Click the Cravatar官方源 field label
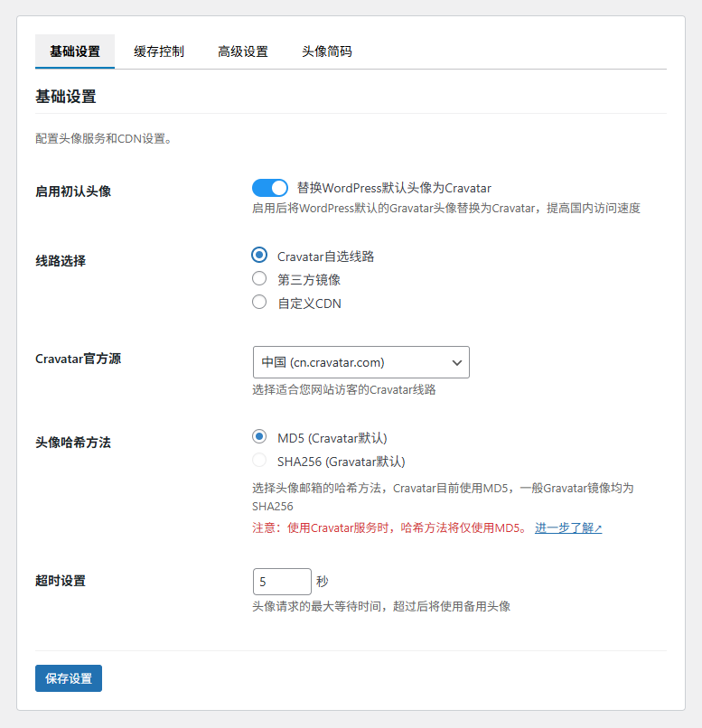Viewport: 702px width, 728px height. click(x=78, y=359)
